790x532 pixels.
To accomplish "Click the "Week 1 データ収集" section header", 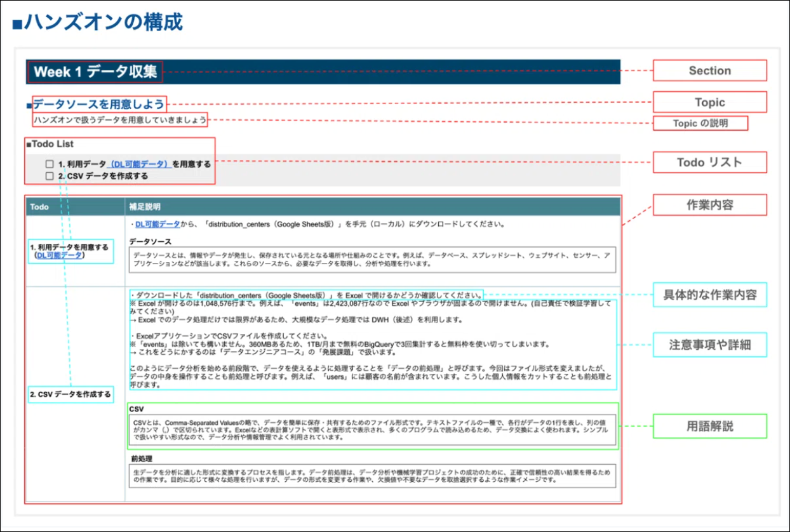I will point(94,72).
